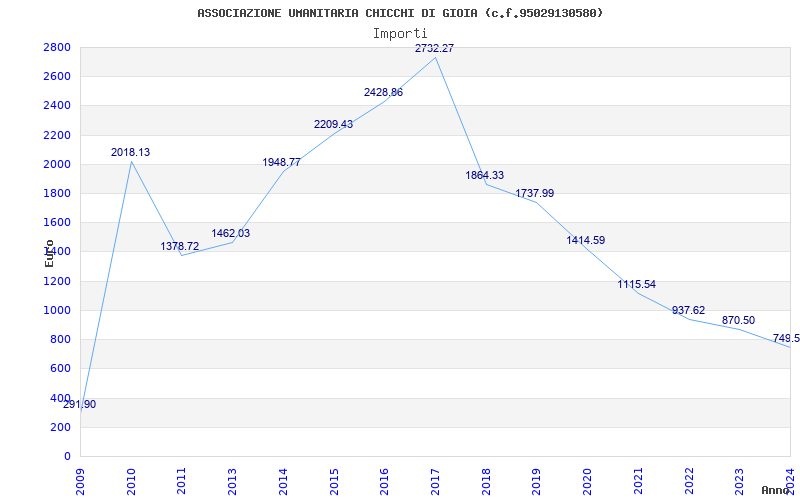Click the 2017 x-axis year label

click(x=435, y=482)
